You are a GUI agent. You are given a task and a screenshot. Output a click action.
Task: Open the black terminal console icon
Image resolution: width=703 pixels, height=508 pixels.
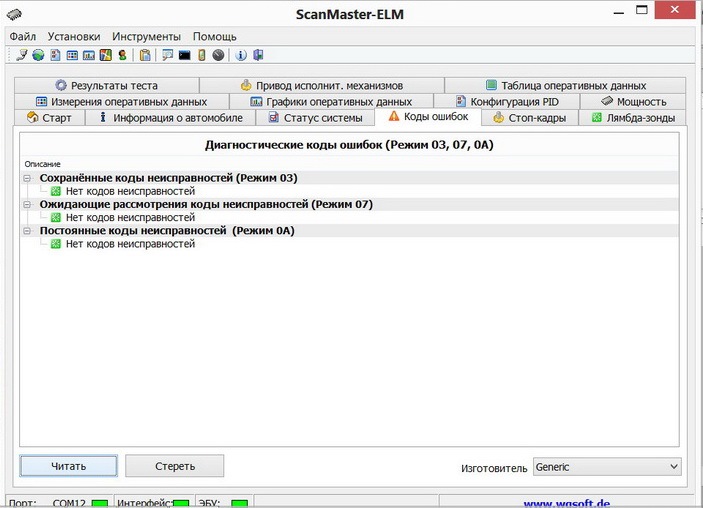click(x=184, y=55)
